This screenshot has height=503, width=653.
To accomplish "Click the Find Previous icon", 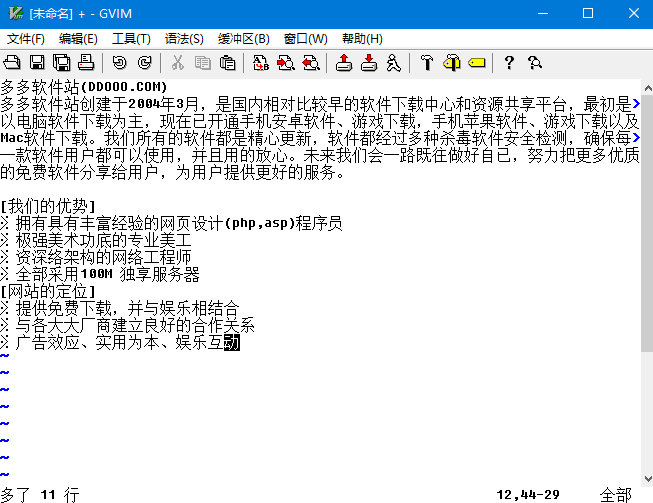I will (x=311, y=63).
